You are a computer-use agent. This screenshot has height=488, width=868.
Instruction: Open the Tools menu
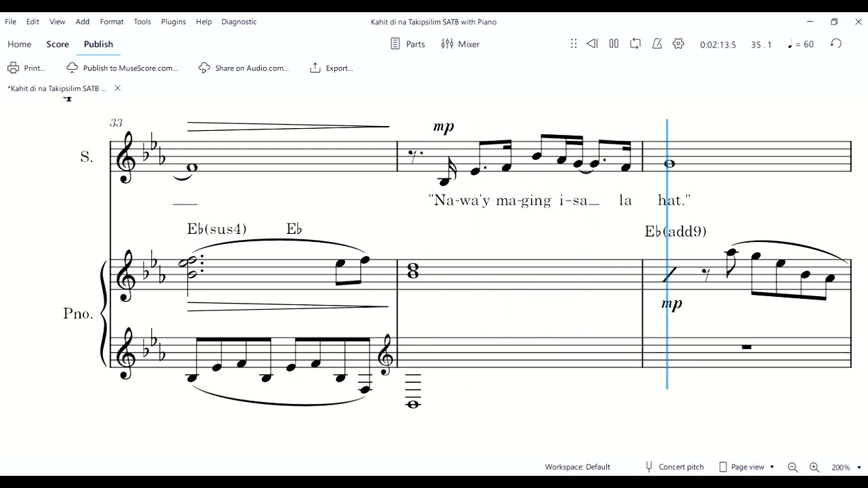[142, 22]
